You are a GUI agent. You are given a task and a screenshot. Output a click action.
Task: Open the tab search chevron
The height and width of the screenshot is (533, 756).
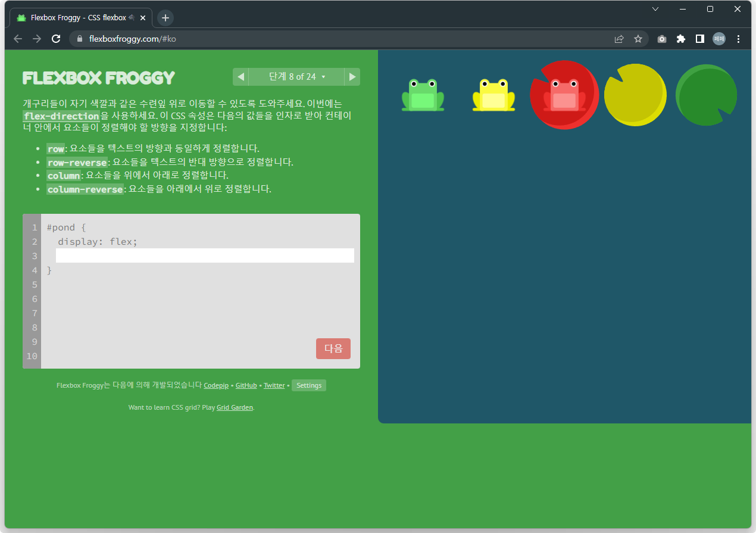(x=655, y=9)
